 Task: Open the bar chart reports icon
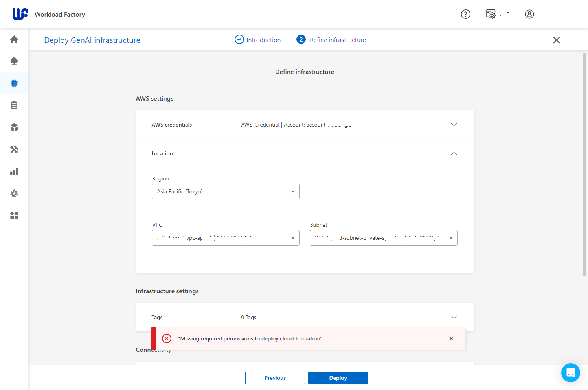14,171
